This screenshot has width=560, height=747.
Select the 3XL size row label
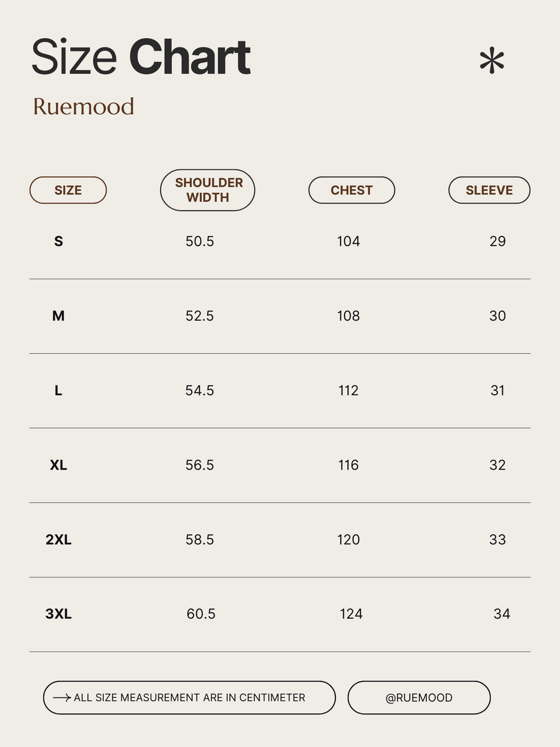(x=58, y=614)
